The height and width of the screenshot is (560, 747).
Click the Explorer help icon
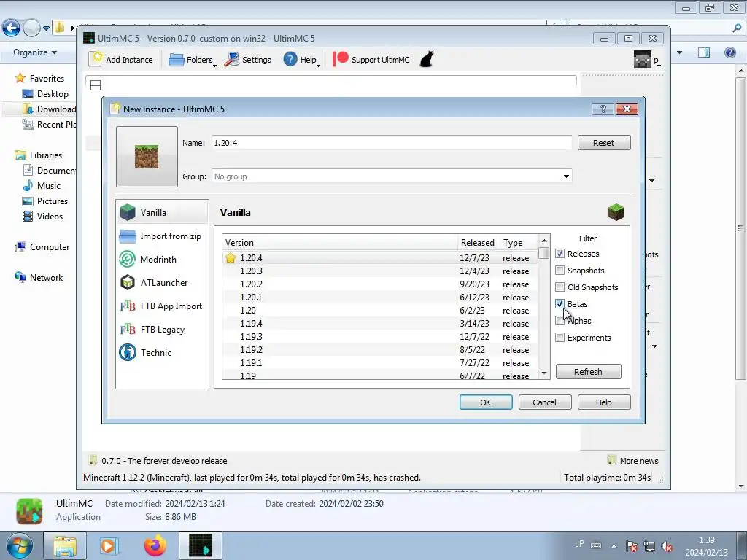tap(729, 52)
